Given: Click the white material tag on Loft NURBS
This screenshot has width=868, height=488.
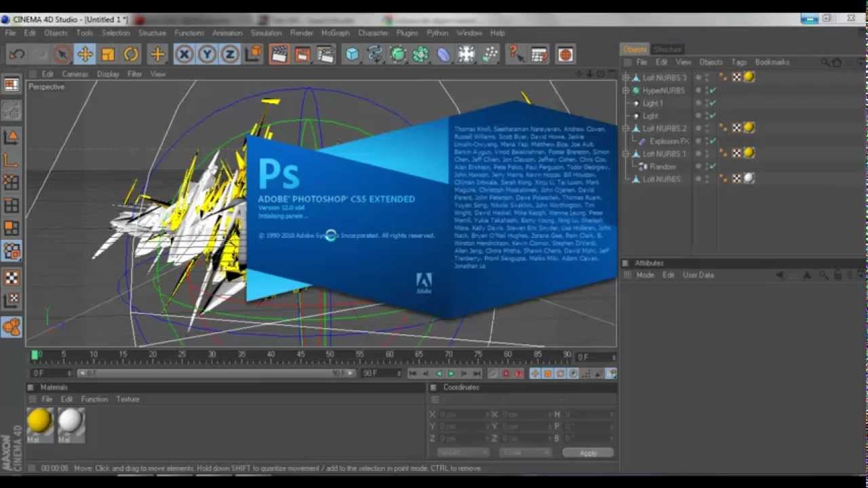Looking at the screenshot, I should coord(749,179).
